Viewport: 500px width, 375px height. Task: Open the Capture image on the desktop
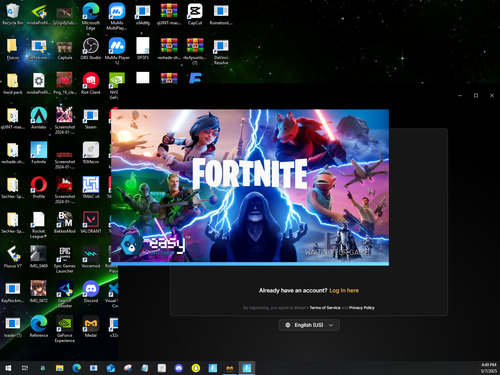pos(65,51)
